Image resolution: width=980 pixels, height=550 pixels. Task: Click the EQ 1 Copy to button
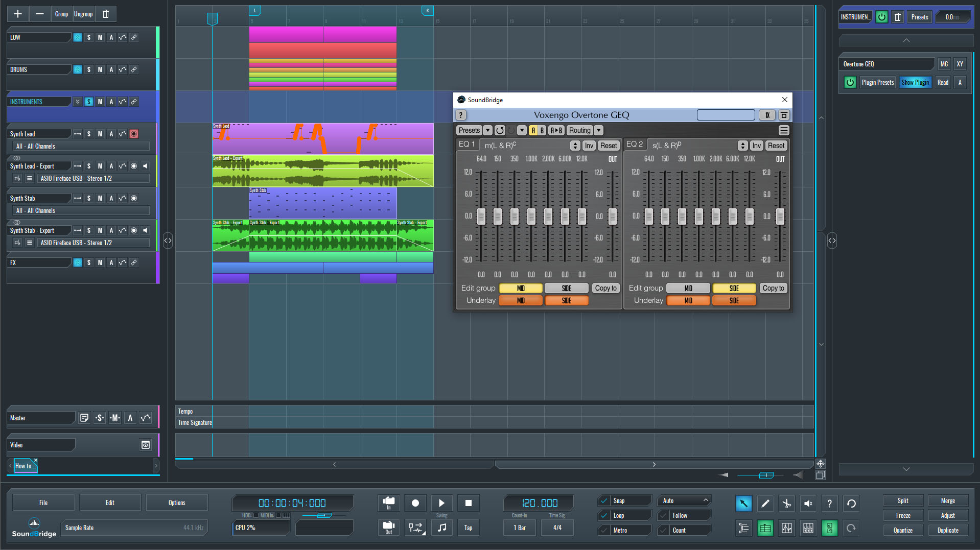click(x=606, y=288)
